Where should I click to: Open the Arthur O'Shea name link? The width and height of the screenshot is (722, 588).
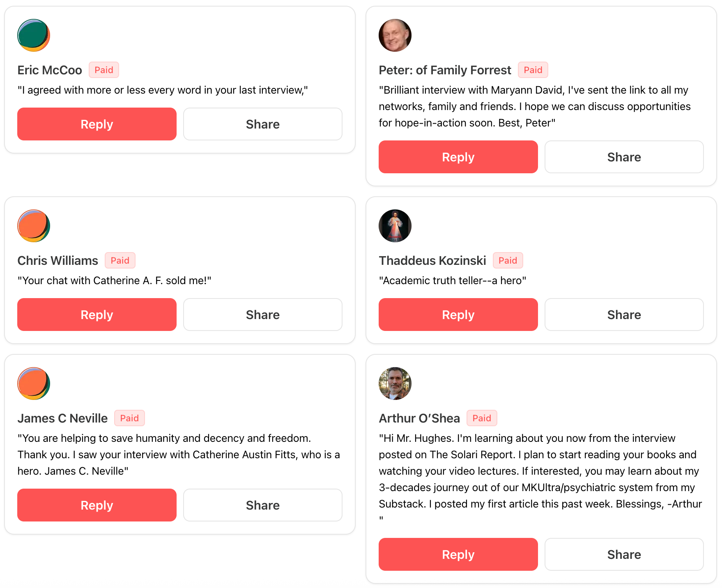pos(419,418)
